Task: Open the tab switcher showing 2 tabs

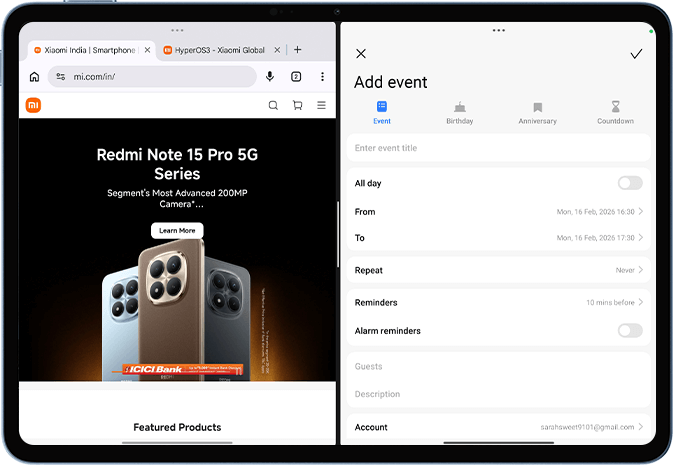Action: [296, 77]
